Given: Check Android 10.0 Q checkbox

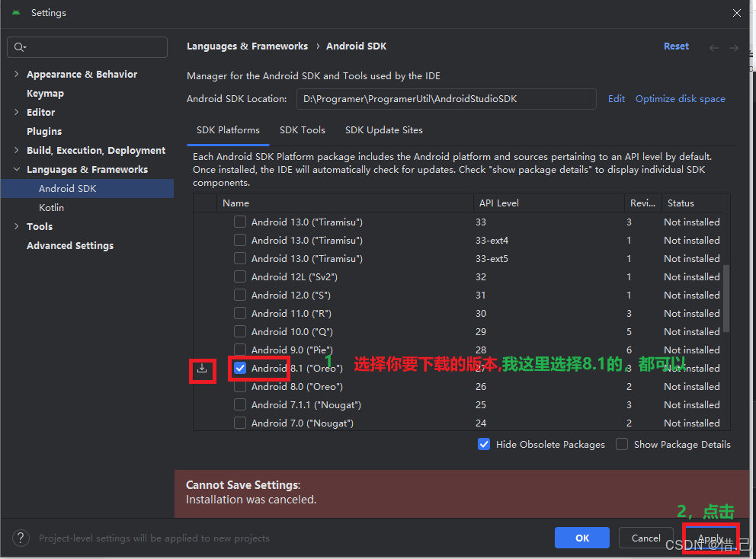Looking at the screenshot, I should point(239,331).
